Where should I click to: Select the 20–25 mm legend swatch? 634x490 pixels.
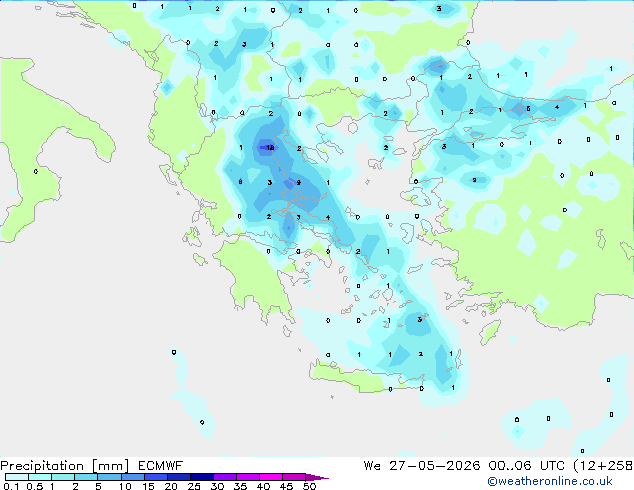click(x=178, y=477)
